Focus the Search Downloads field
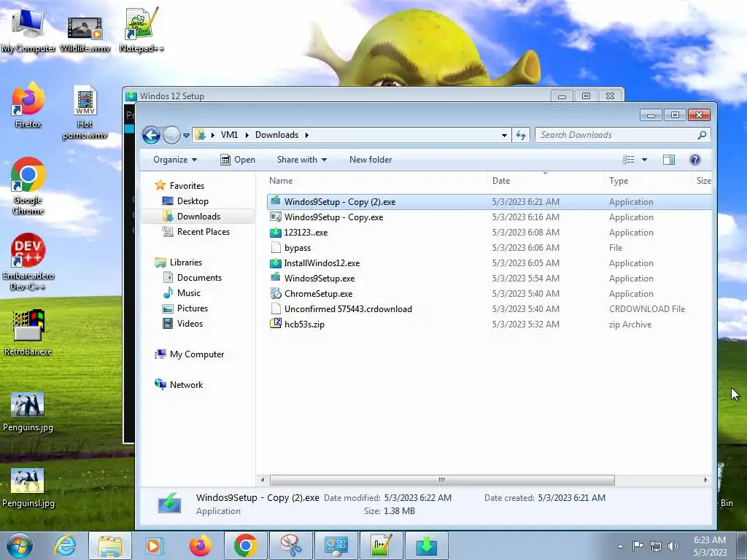 pyautogui.click(x=623, y=135)
